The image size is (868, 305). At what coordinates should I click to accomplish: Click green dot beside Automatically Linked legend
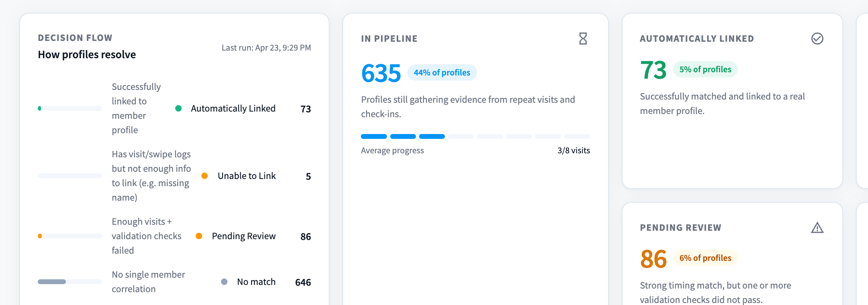tap(178, 108)
